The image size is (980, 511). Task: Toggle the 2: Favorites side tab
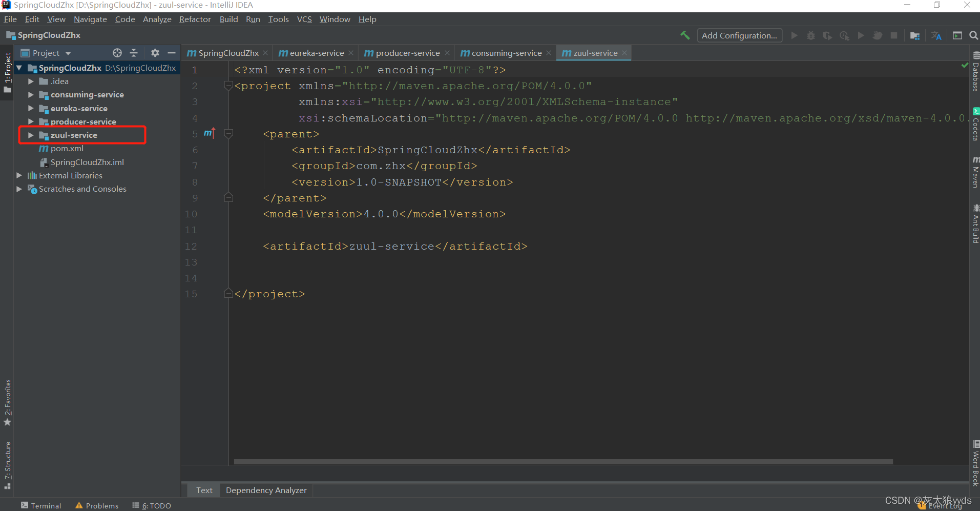(7, 403)
